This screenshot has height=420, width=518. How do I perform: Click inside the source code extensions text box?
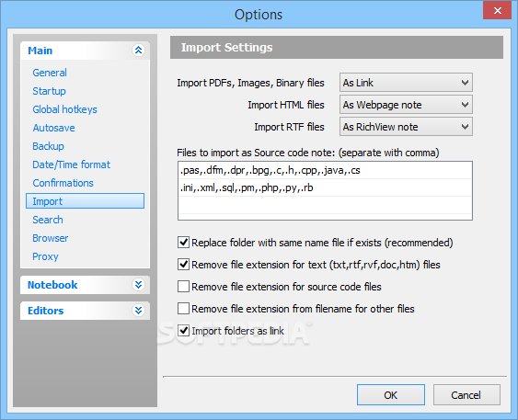click(325, 190)
